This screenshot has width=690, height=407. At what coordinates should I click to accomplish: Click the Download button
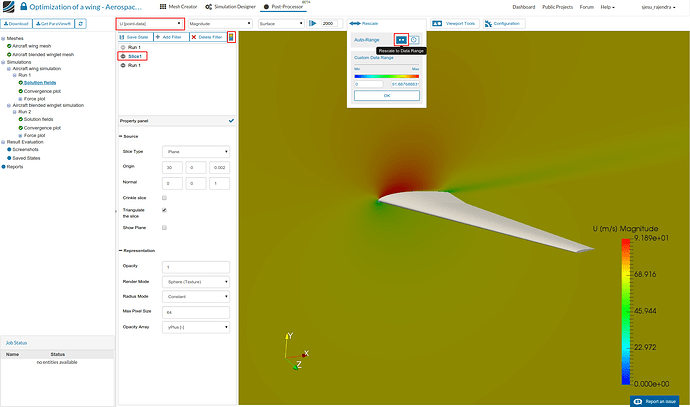click(x=16, y=24)
